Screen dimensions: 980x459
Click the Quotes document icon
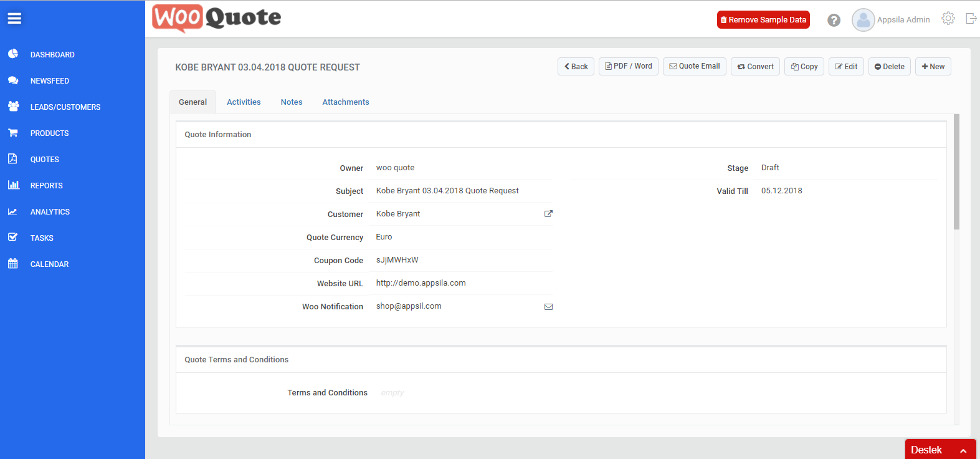(x=12, y=159)
